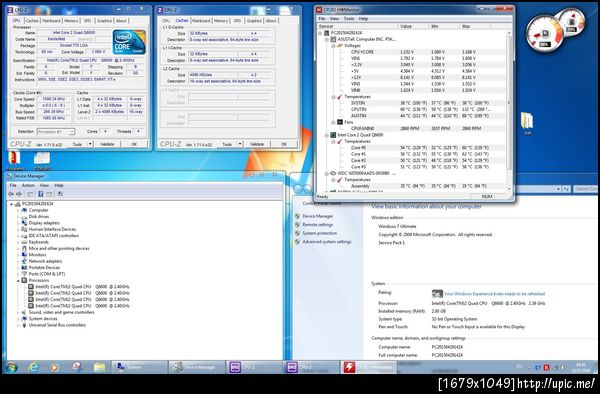Open the folder icon on the desktop

pyautogui.click(x=527, y=121)
